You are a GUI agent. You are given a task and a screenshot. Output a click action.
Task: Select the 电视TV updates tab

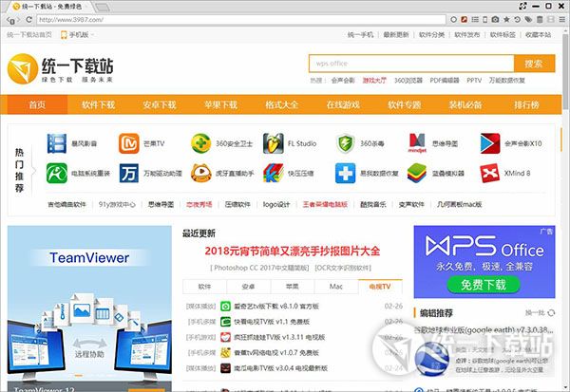tap(380, 287)
